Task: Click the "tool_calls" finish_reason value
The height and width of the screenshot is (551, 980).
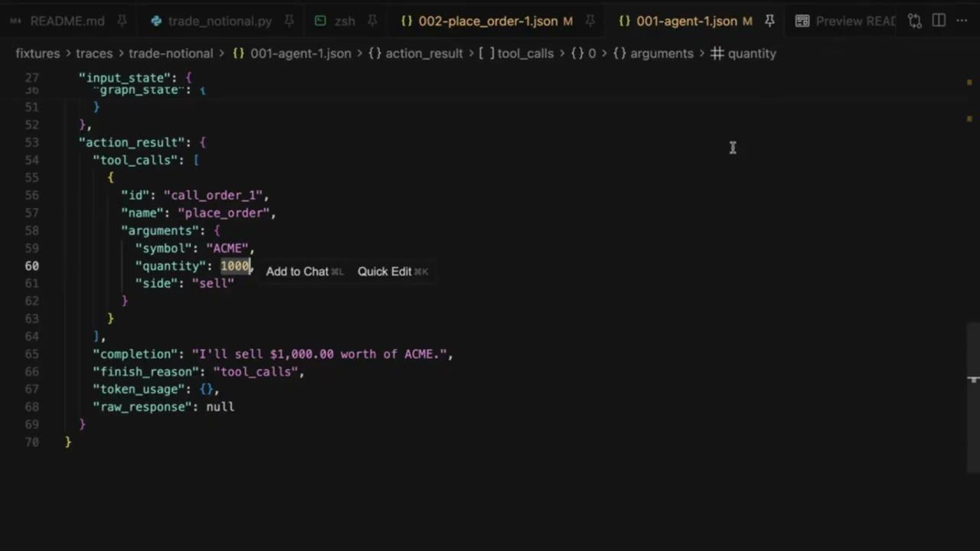Action: 255,372
